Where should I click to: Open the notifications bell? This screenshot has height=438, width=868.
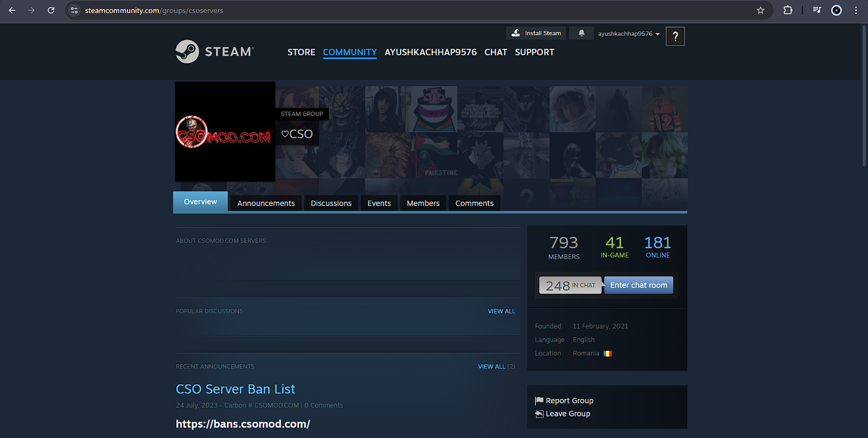(x=582, y=33)
